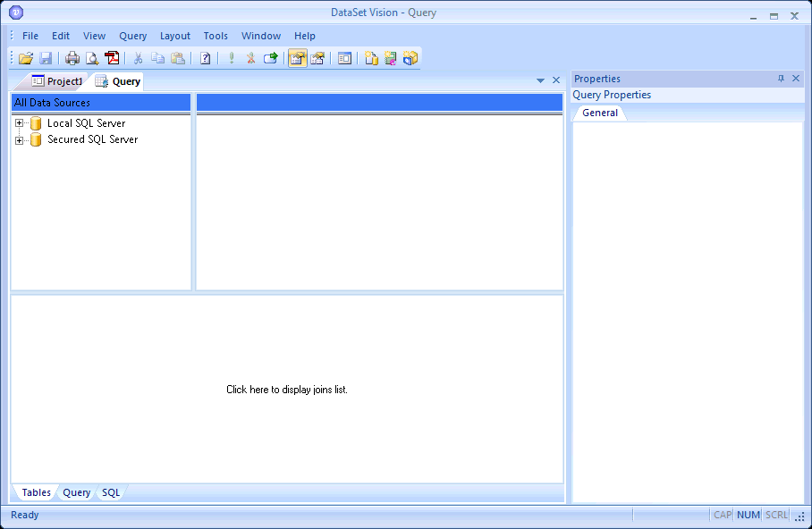Select the General properties tab

pos(600,113)
